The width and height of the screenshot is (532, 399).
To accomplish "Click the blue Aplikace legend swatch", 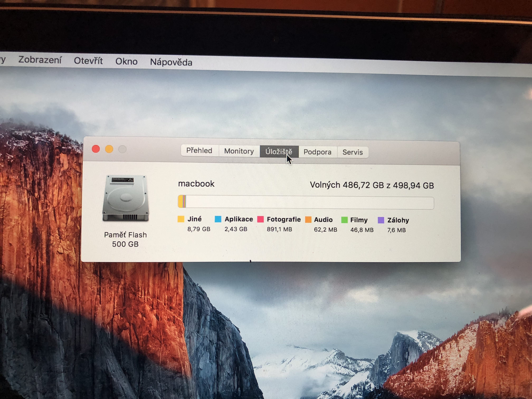I will pos(218,219).
